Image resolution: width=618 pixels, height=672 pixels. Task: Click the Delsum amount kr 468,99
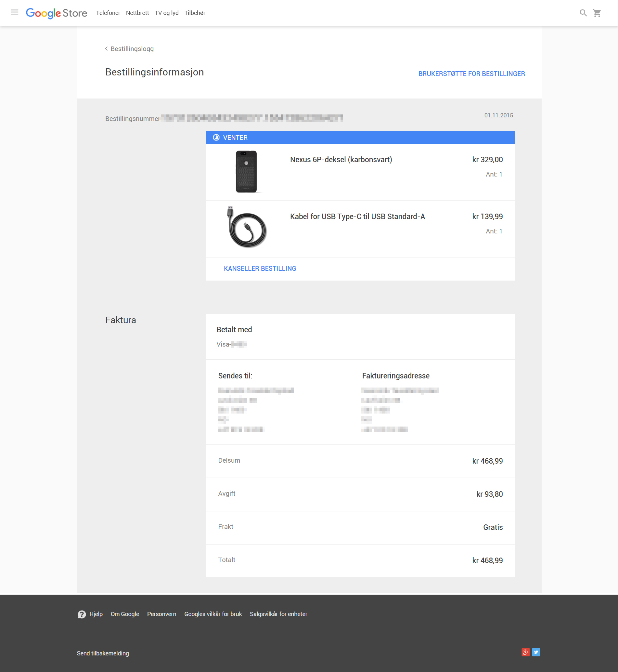[487, 461]
